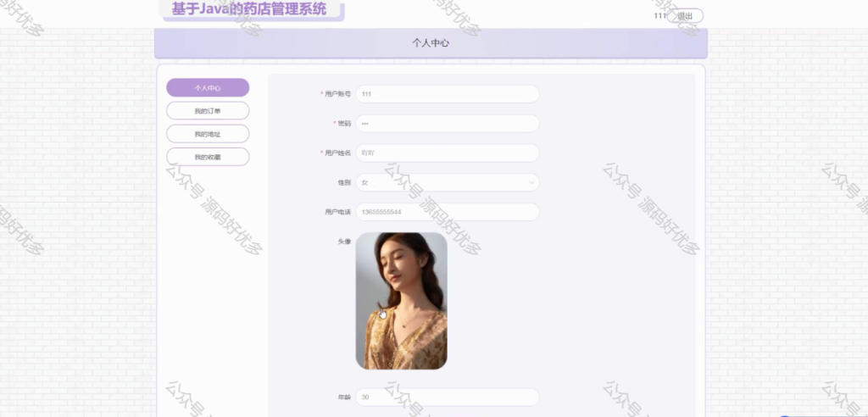Open 我的地址 sidebar menu item
This screenshot has height=417, width=868.
pyautogui.click(x=208, y=134)
